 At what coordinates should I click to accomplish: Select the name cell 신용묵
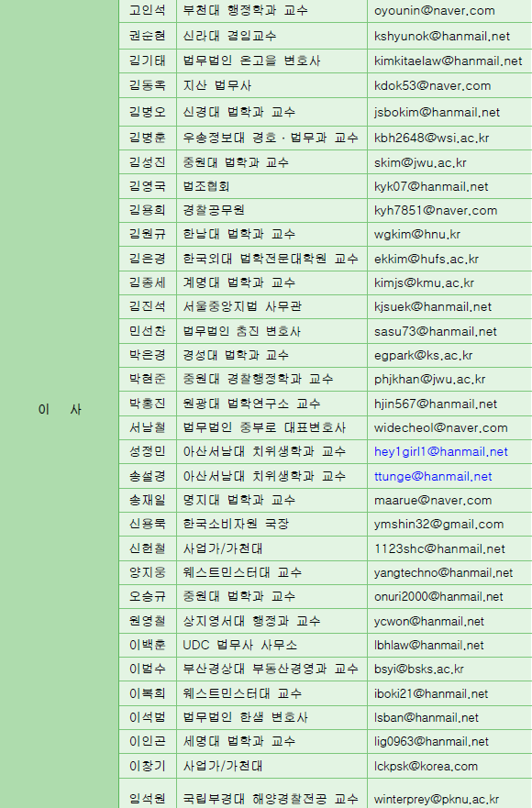[x=148, y=524]
